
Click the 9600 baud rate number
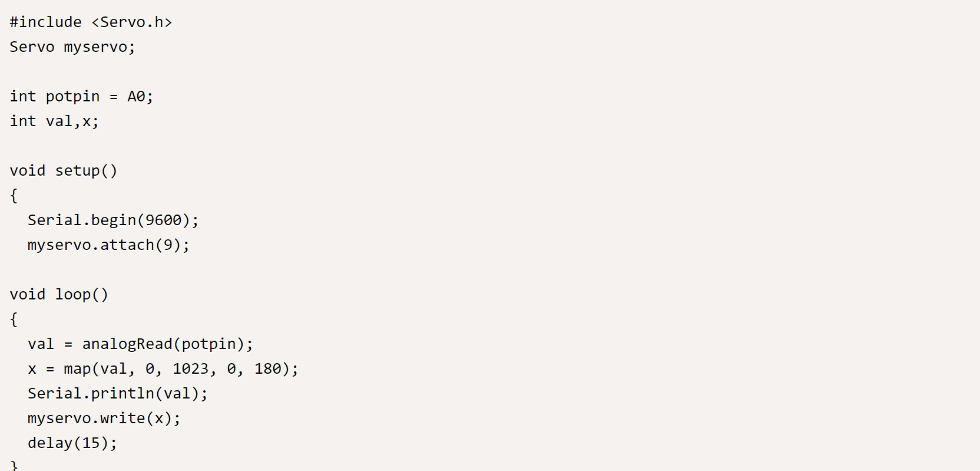(163, 220)
